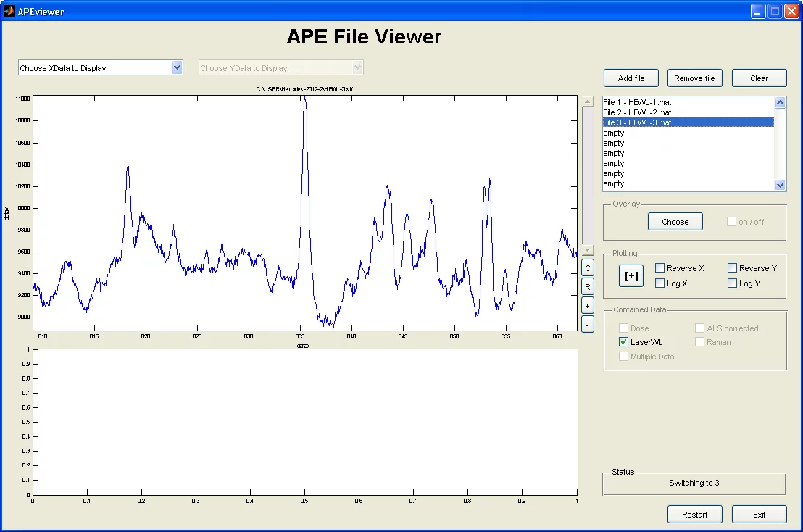The height and width of the screenshot is (532, 803).
Task: Click the [+] button in Plotting panel
Action: click(631, 275)
